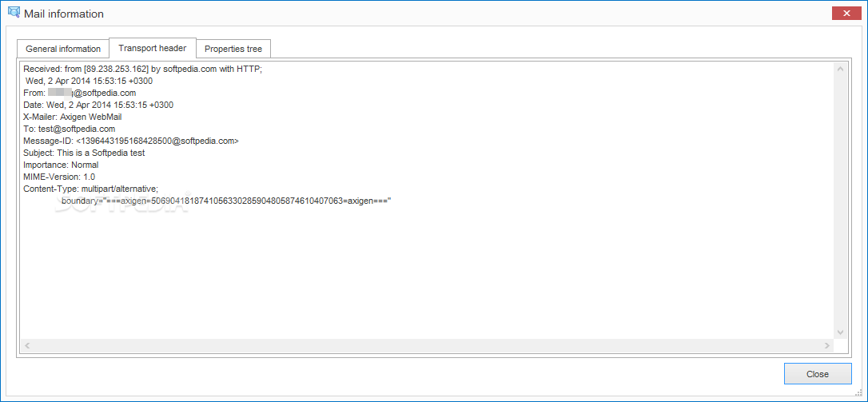Screen dimensions: 868x402
Task: Click the Close button at the bottom
Action: (x=817, y=374)
